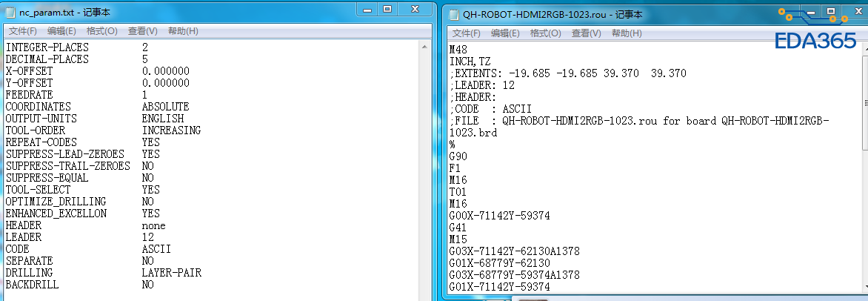Click the SUPPRESS-EQUAL line
This screenshot has height=301, width=868.
pos(80,178)
